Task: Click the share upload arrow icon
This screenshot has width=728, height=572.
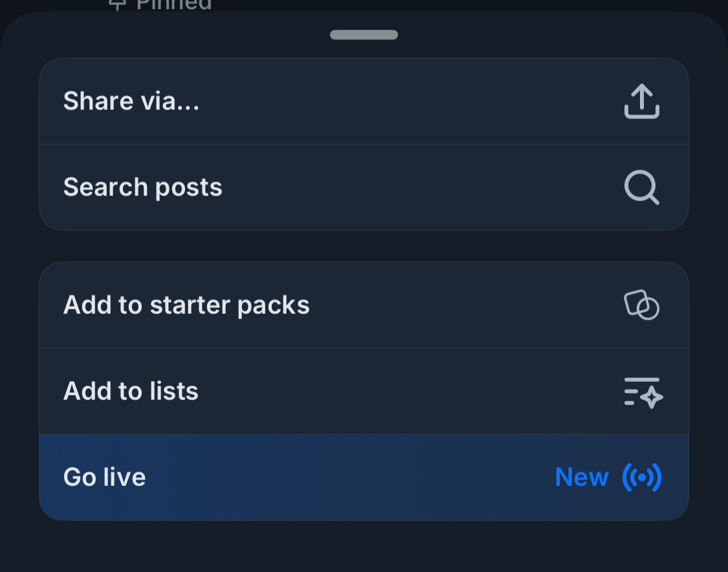Action: coord(641,102)
